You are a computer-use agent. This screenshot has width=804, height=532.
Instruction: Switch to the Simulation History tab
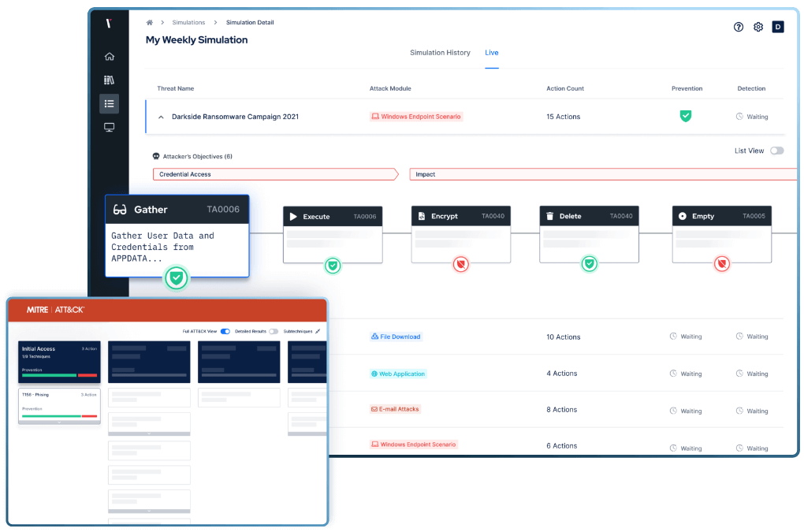pyautogui.click(x=440, y=52)
